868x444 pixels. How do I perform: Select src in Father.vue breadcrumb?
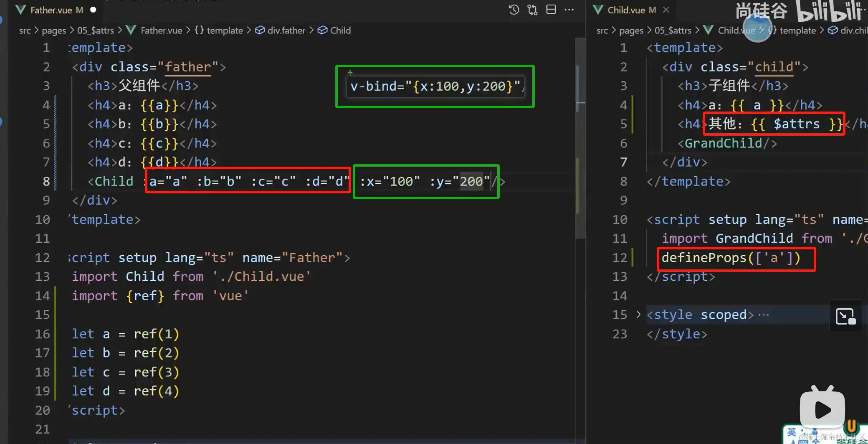point(25,30)
